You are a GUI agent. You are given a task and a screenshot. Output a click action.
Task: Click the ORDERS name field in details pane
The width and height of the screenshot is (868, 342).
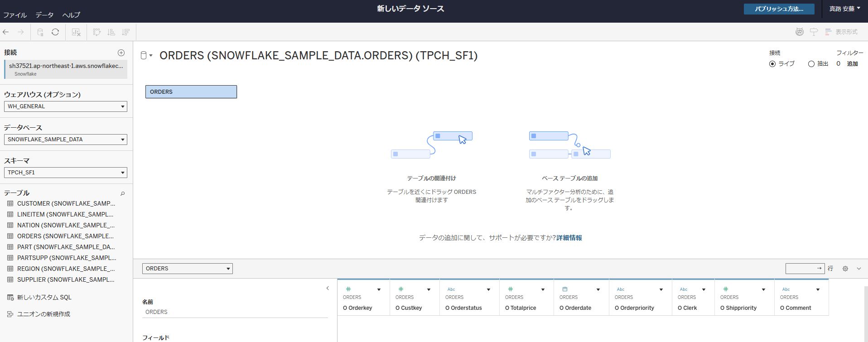tap(235, 312)
